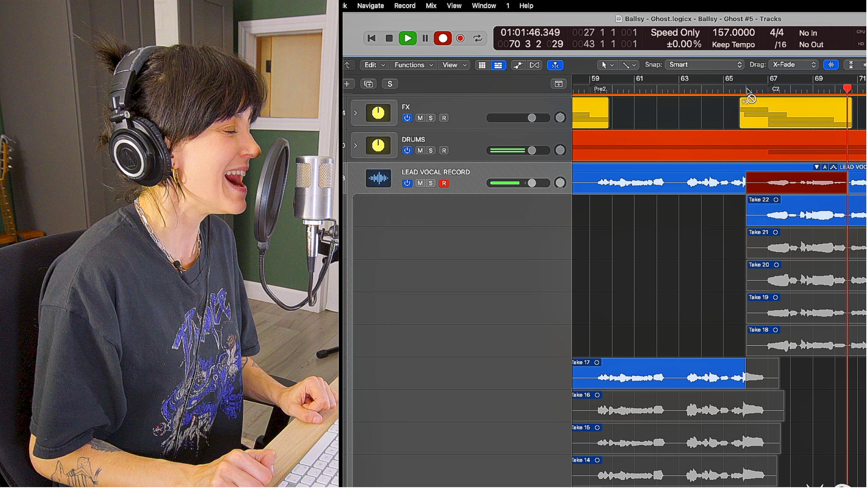Toggle the Catch Playhead icon
This screenshot has width=868, height=488.
point(556,65)
